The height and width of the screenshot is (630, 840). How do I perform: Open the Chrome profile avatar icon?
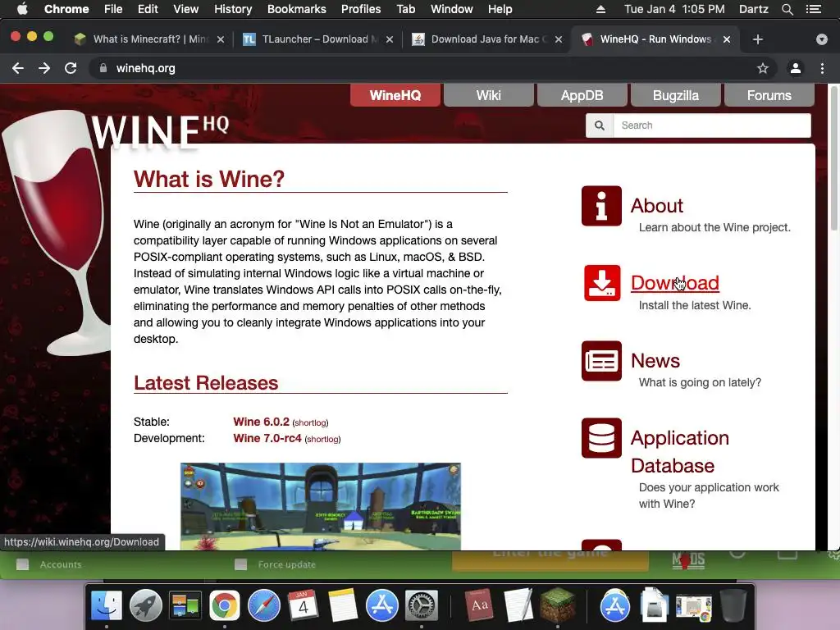pos(796,68)
